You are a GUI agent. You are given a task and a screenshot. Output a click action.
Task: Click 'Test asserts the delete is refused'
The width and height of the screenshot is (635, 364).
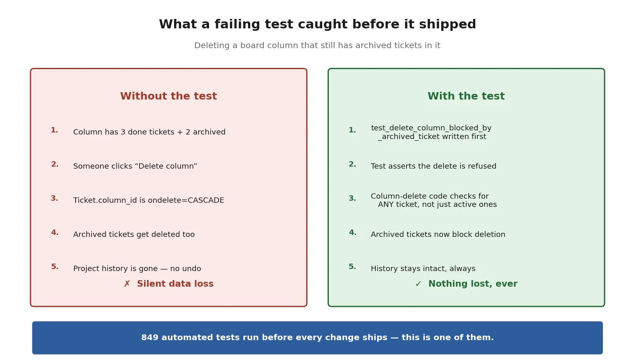point(433,166)
